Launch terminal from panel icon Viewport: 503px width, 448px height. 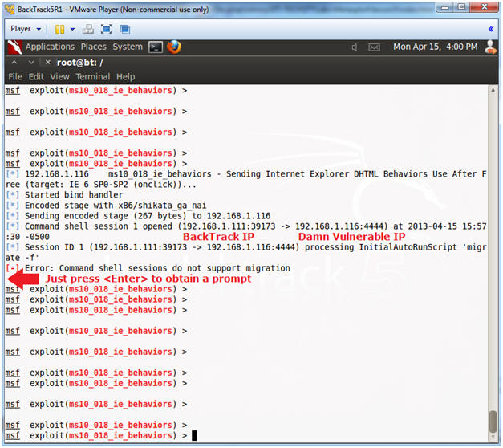[x=156, y=47]
